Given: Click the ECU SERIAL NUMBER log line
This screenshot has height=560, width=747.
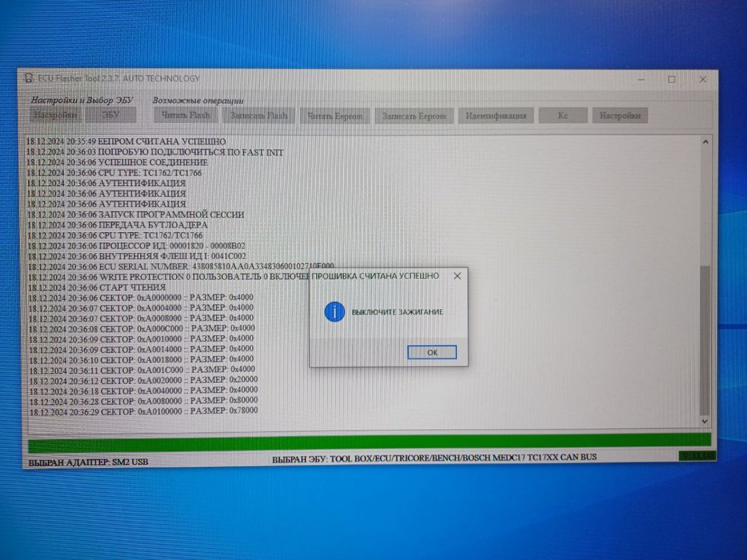Looking at the screenshot, I should pyautogui.click(x=181, y=266).
